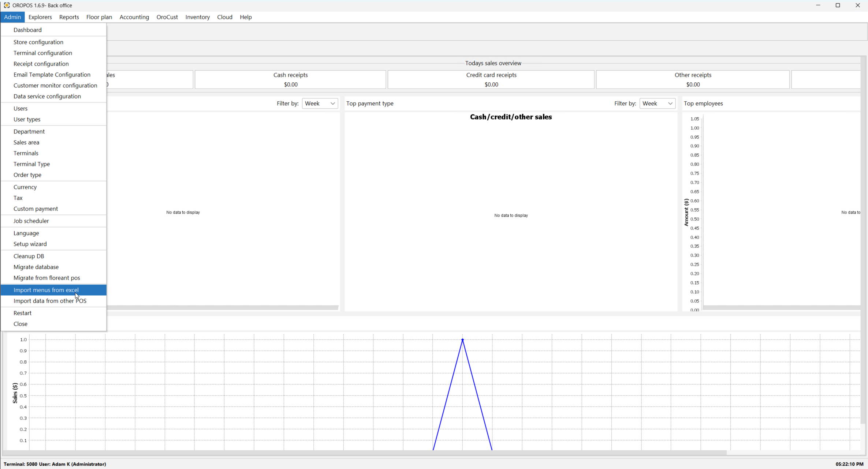Open the Admin menu
Image resolution: width=868 pixels, height=469 pixels.
pos(12,17)
